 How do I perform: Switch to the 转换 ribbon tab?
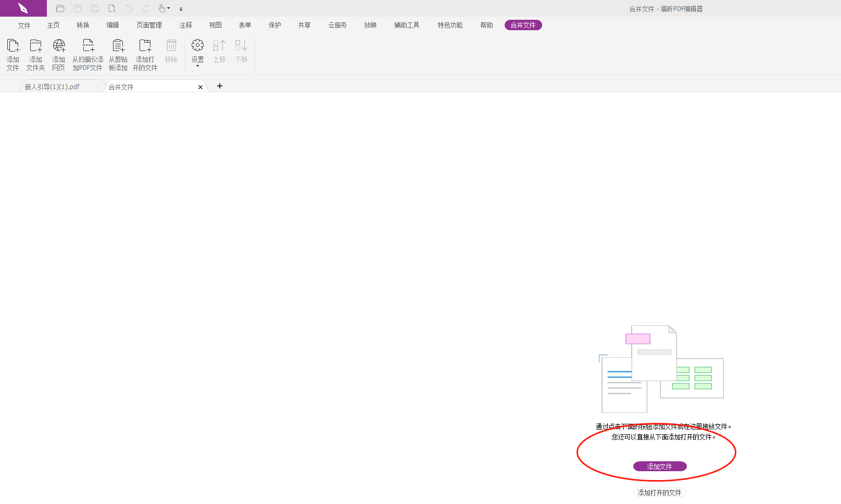[83, 25]
